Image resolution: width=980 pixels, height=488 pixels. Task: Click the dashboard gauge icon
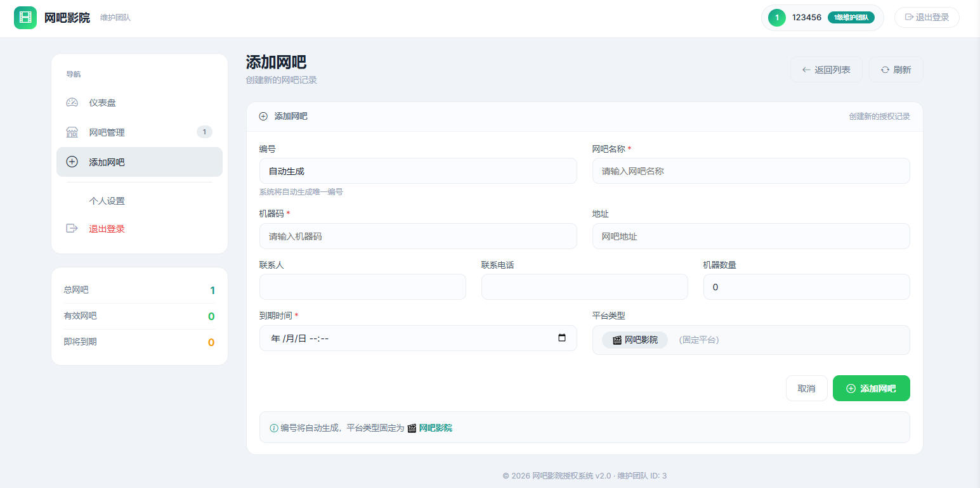pos(72,103)
